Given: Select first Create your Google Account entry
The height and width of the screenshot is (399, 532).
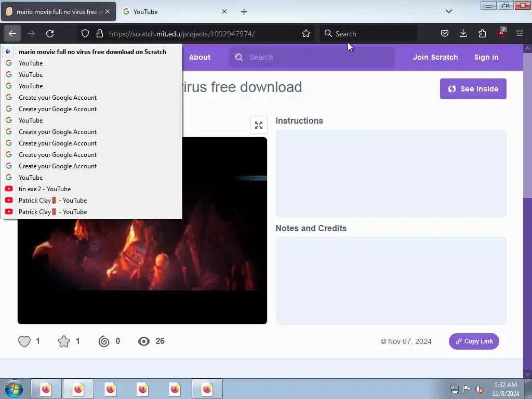Looking at the screenshot, I should [x=91, y=97].
